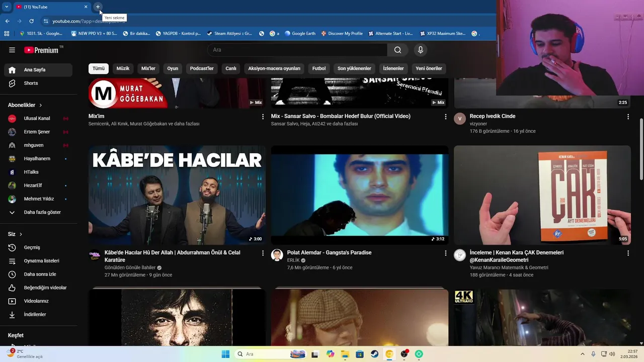Screen dimensions: 644x362
Task: Open ERLİK channel avatar
Action: pos(277,255)
